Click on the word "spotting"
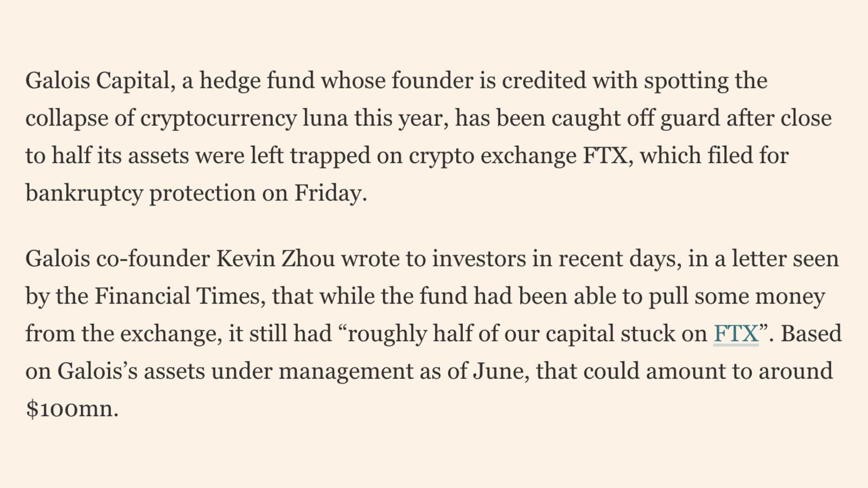Screen dimensions: 868x488 pos(686,81)
